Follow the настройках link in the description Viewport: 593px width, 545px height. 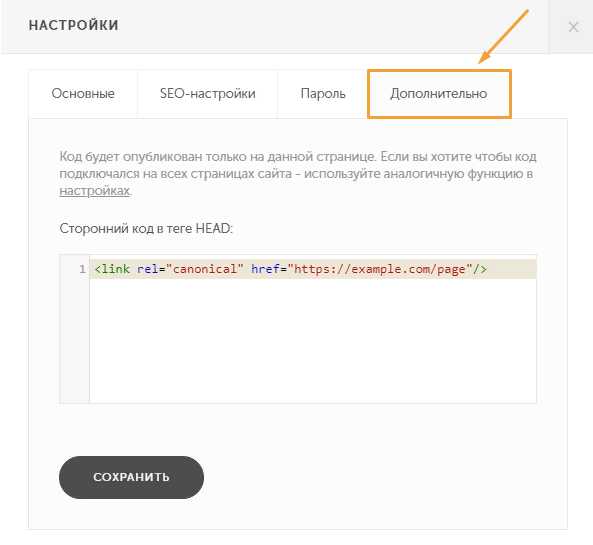pyautogui.click(x=95, y=191)
